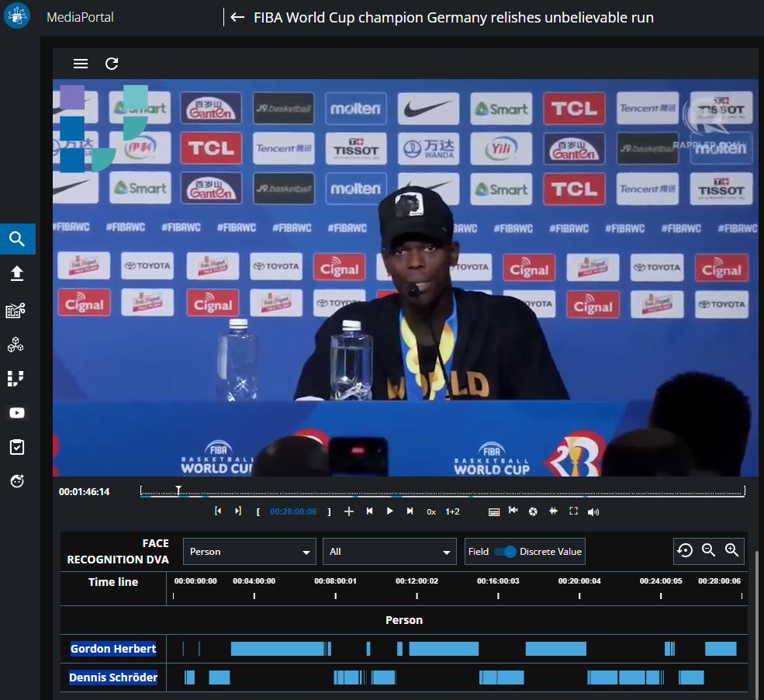The image size is (764, 700).
Task: Reset the timeline zoom
Action: 685,551
